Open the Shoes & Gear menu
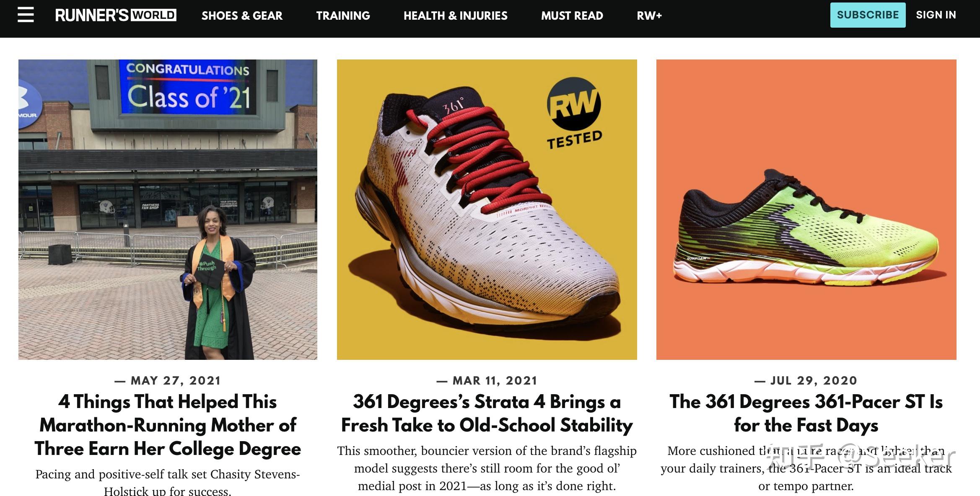Screen dimensions: 980x496 click(242, 16)
